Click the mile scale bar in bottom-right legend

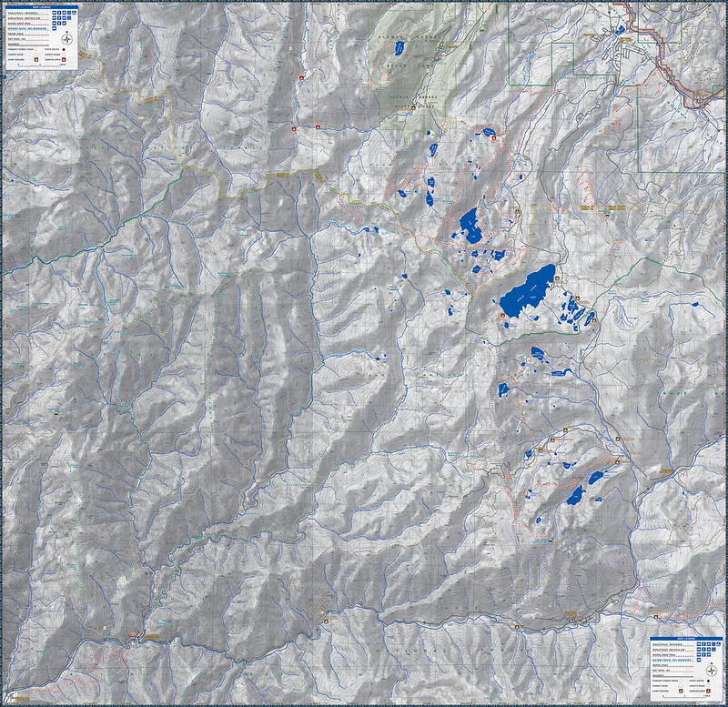click(684, 696)
